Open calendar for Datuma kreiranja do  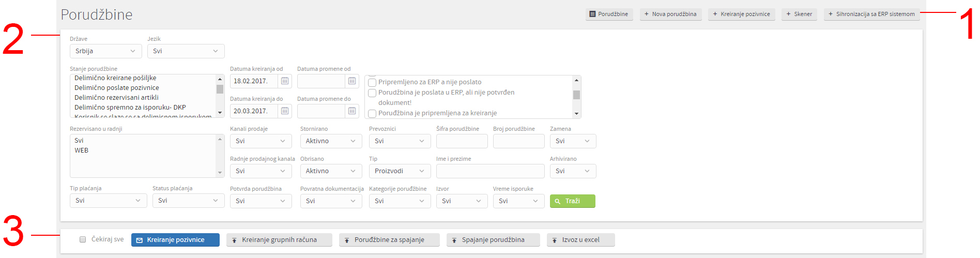tap(285, 111)
